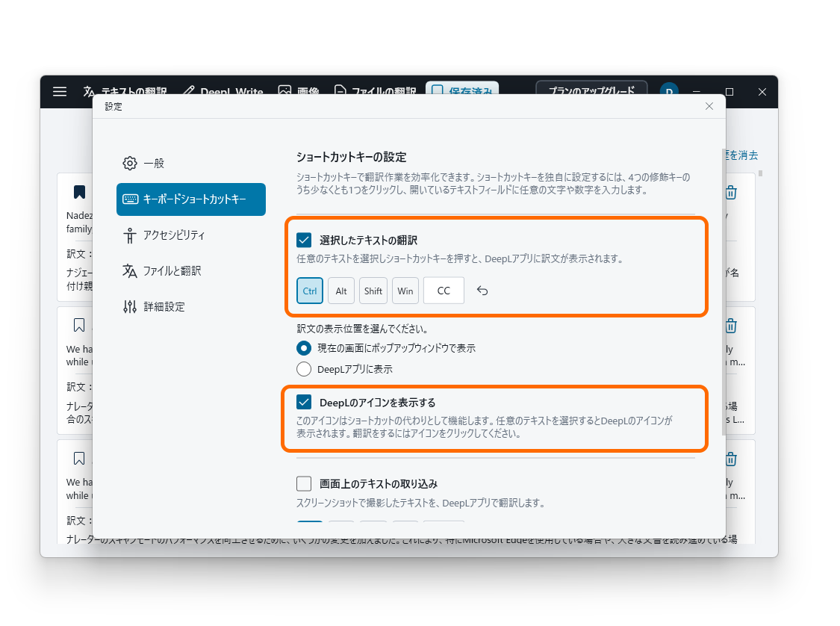Click the filled bookmark icon on Nadez entry
This screenshot has height=626, width=840.
(x=79, y=192)
